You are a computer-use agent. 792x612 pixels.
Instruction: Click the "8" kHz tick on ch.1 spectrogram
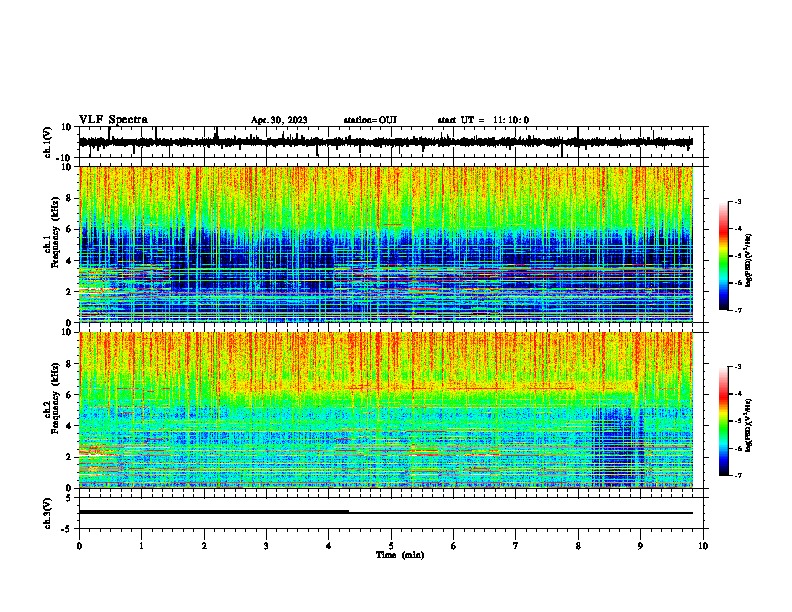[x=69, y=198]
